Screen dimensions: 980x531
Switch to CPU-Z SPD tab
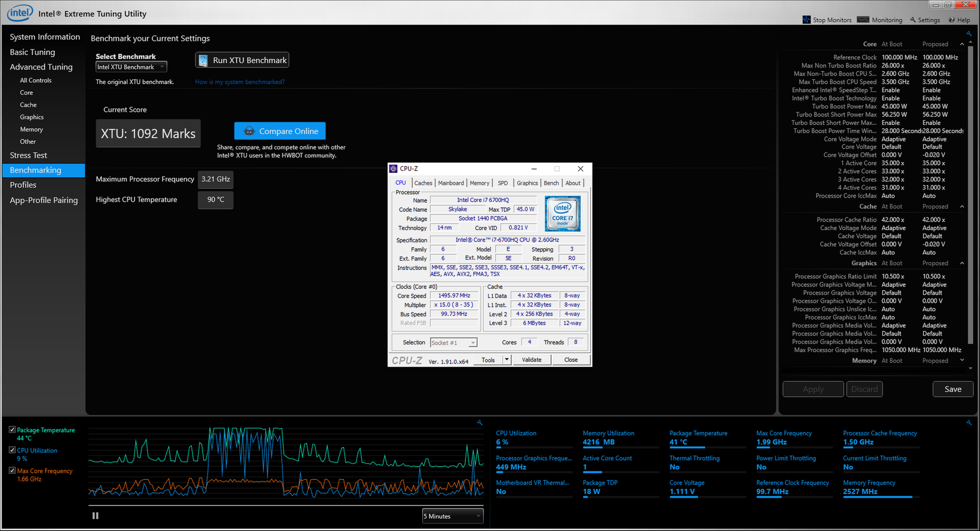(x=503, y=183)
